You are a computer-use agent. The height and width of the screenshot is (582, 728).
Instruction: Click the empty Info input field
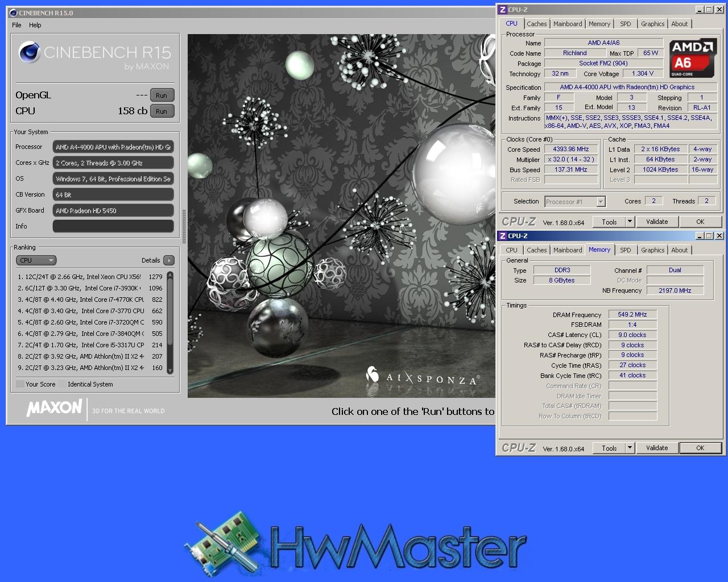pos(113,226)
